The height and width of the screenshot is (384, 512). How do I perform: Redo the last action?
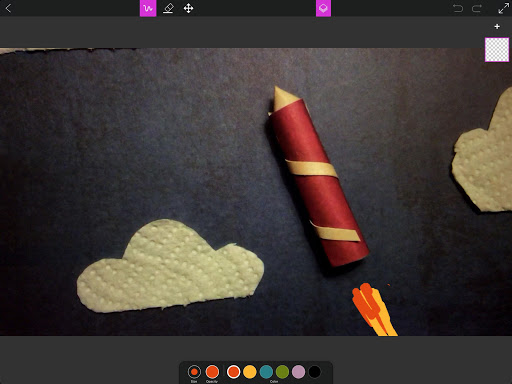tap(477, 8)
